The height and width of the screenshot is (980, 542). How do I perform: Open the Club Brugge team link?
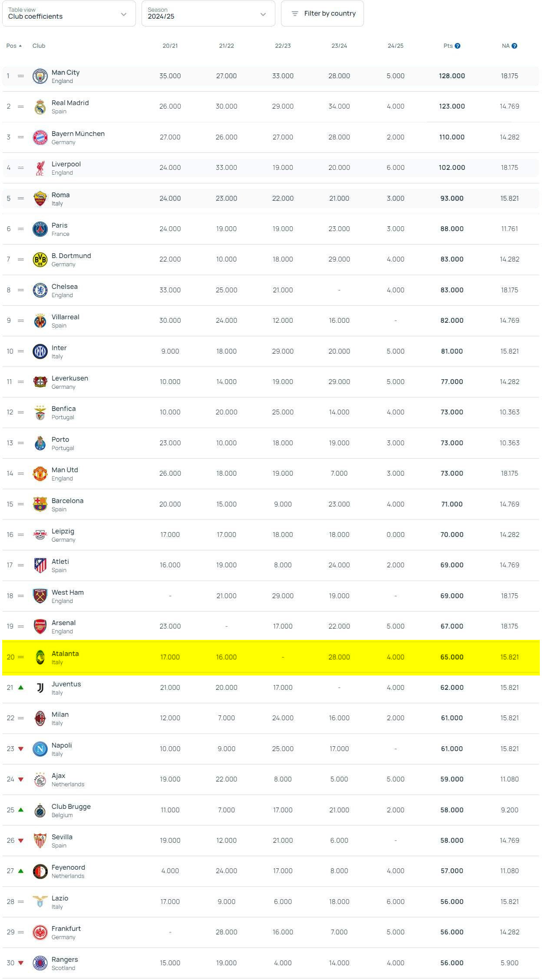coord(71,807)
